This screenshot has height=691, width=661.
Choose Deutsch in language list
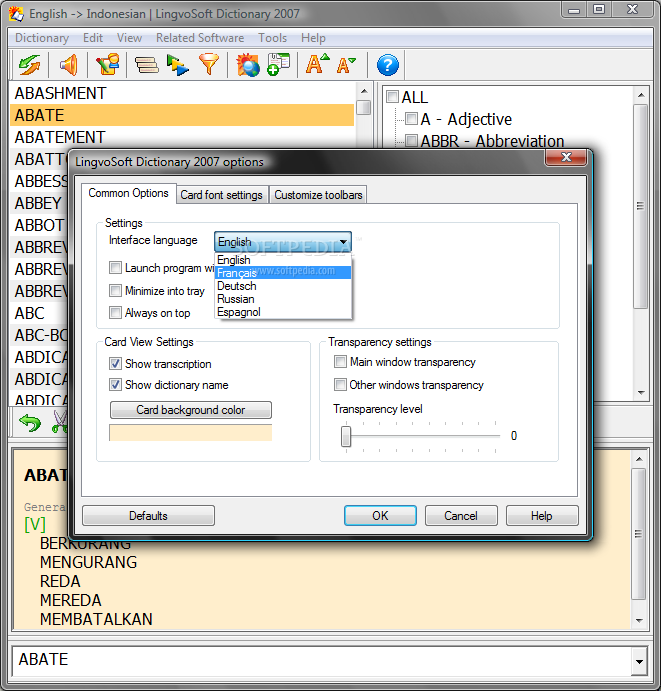point(283,286)
